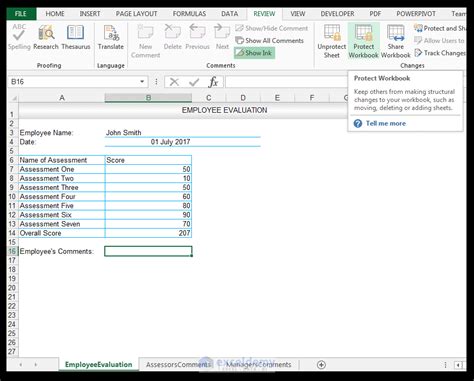
Task: Open the Track Changes menu
Action: click(440, 53)
